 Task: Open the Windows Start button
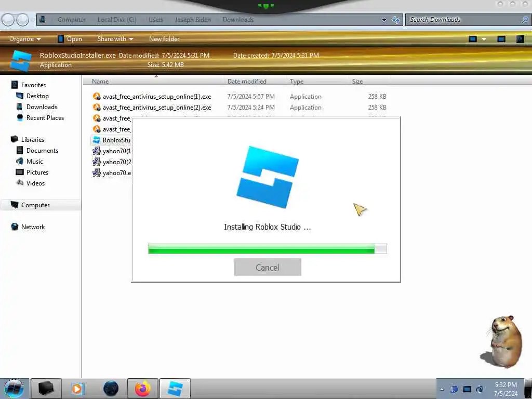[14, 389]
